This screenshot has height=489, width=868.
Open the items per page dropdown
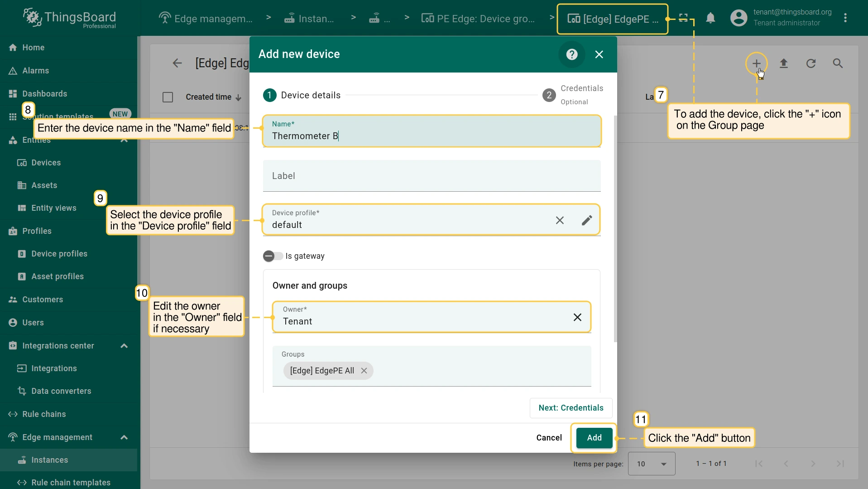point(651,464)
